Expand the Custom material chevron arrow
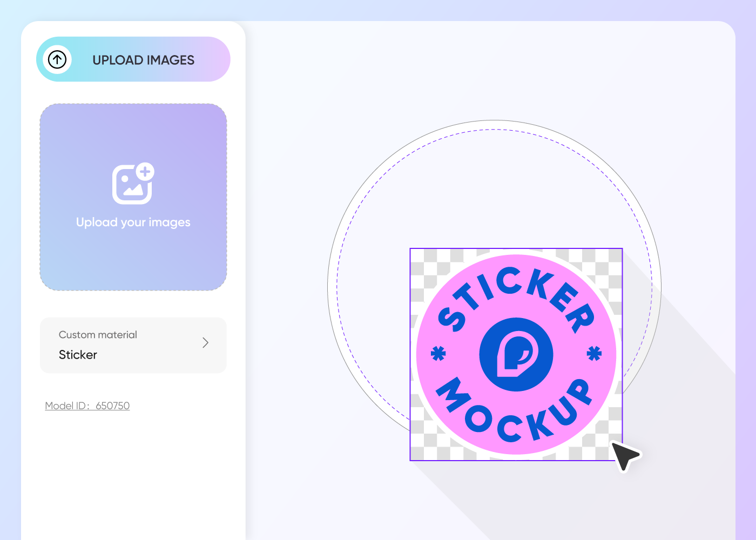 [205, 343]
